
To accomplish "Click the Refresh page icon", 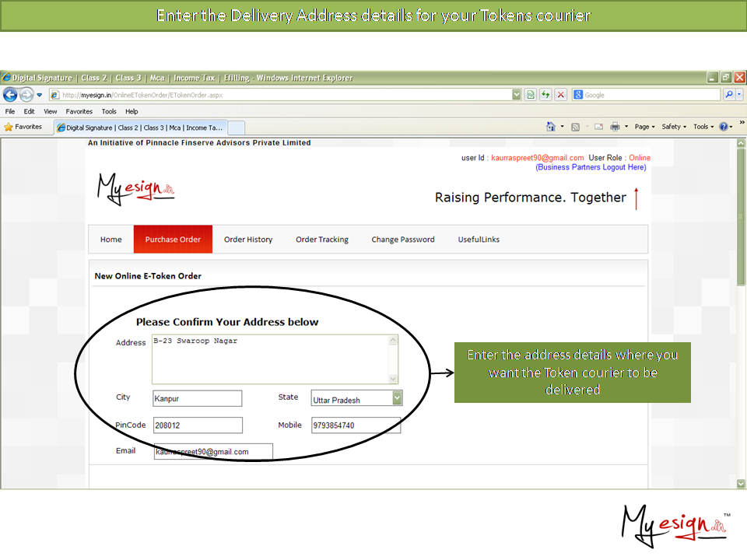I will [x=545, y=95].
